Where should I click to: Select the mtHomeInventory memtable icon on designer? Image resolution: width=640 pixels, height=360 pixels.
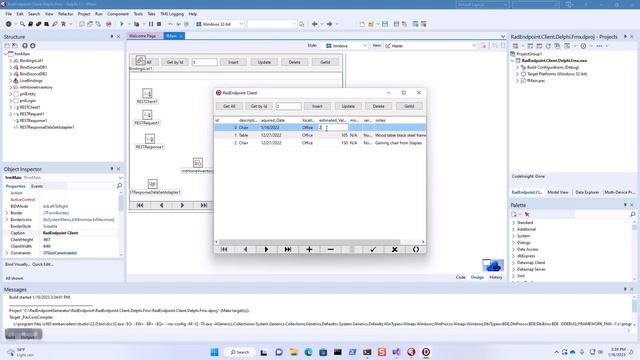pyautogui.click(x=198, y=163)
